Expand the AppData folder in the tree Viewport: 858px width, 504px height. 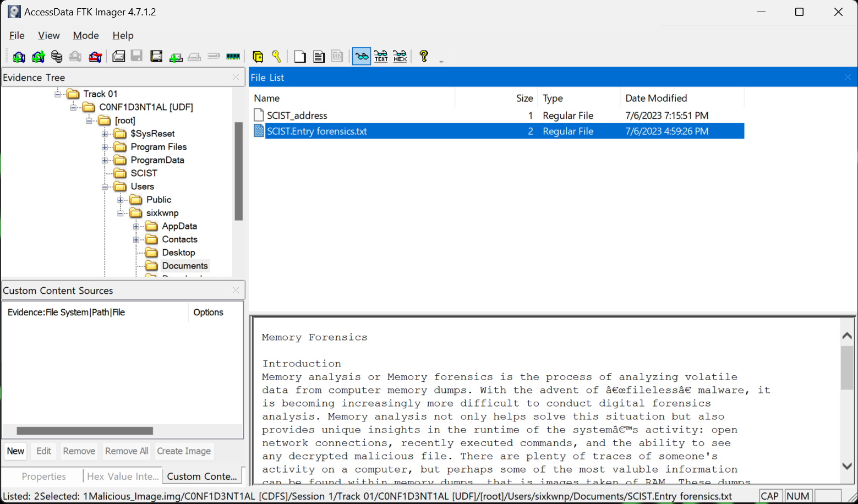click(136, 226)
